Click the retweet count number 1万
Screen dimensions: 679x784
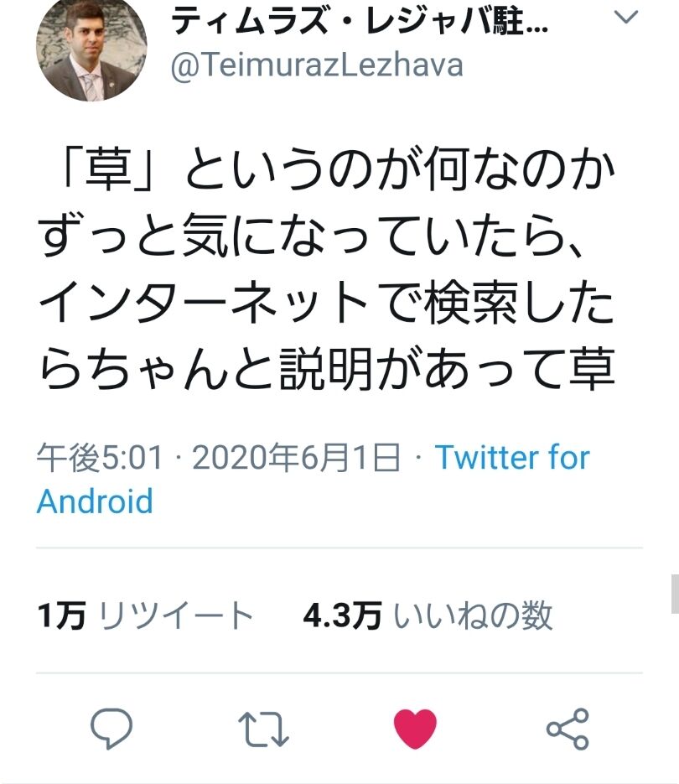[x=61, y=615]
